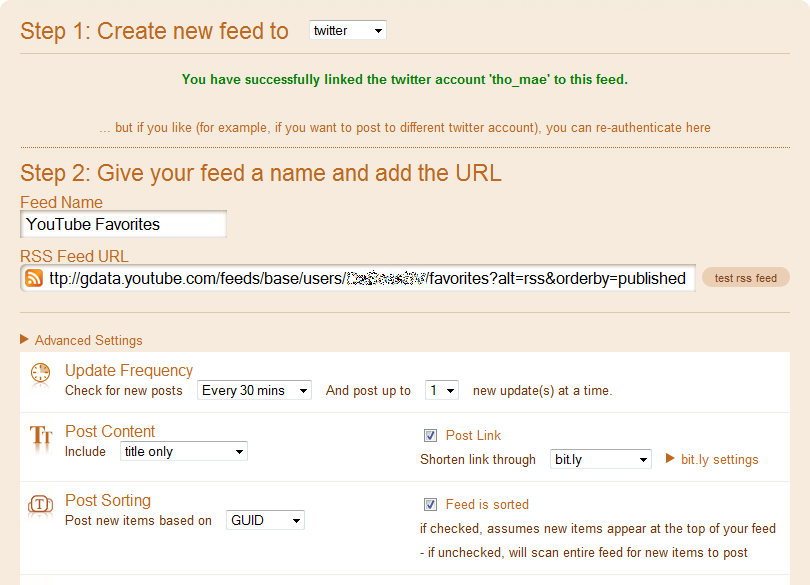Uncheck the Feed is sorted checkbox
The image size is (810, 585).
[x=430, y=504]
